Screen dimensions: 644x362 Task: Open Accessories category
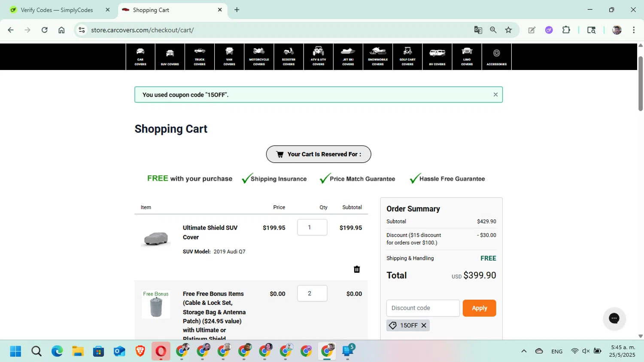click(497, 57)
